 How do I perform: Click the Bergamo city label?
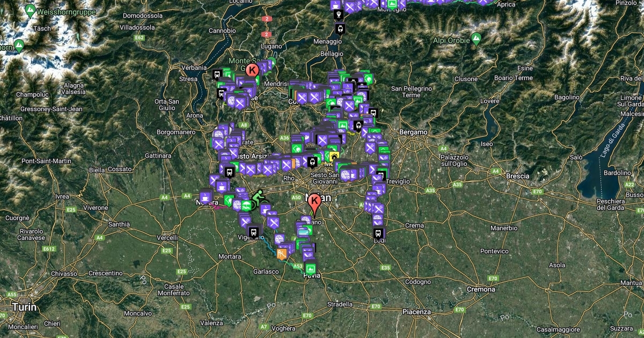click(413, 132)
